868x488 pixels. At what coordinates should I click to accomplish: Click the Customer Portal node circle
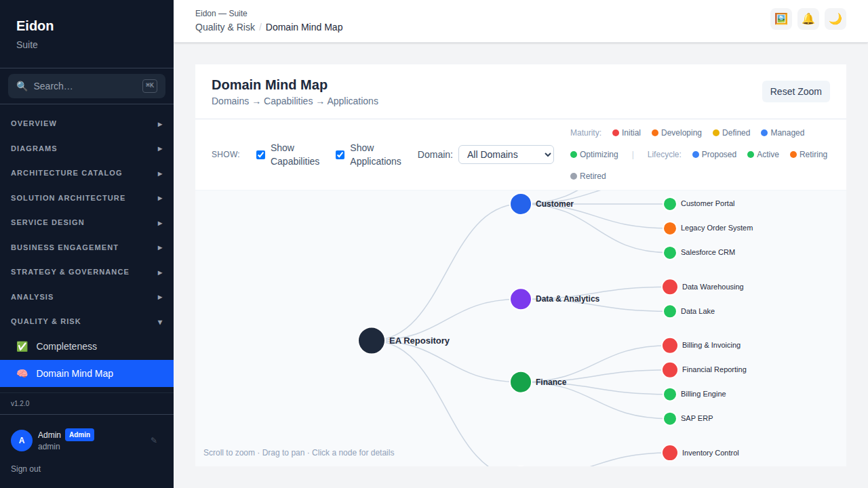[670, 204]
